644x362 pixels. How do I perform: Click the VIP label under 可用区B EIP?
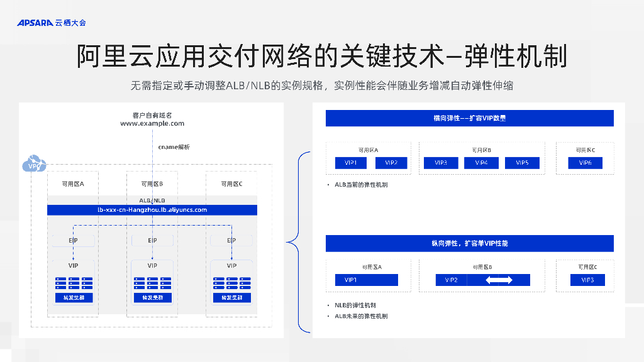pyautogui.click(x=152, y=266)
